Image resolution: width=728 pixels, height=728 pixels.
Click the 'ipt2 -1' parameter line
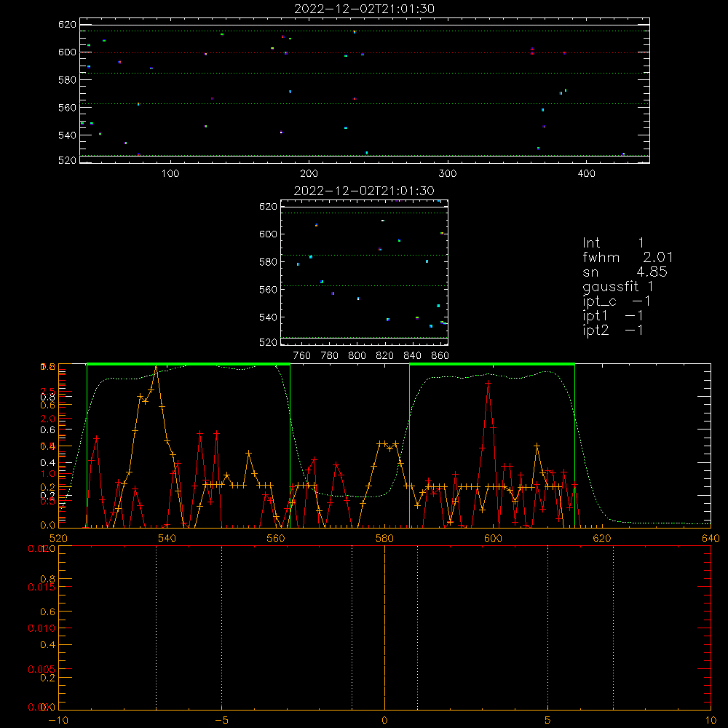point(613,330)
